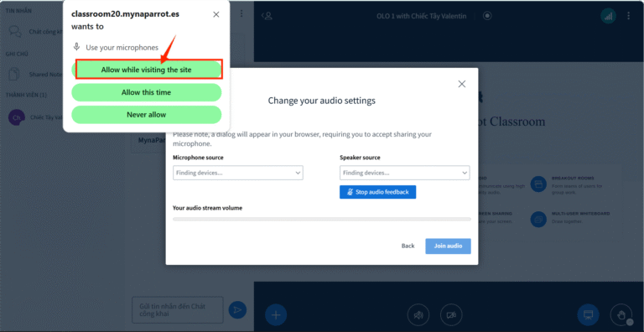
Task: Open chat options three-dot menu
Action: pyautogui.click(x=241, y=13)
